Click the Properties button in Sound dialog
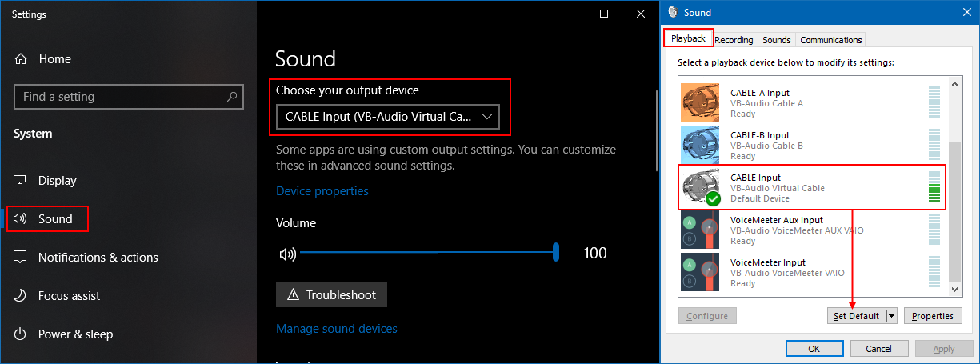The height and width of the screenshot is (364, 980). coord(933,316)
